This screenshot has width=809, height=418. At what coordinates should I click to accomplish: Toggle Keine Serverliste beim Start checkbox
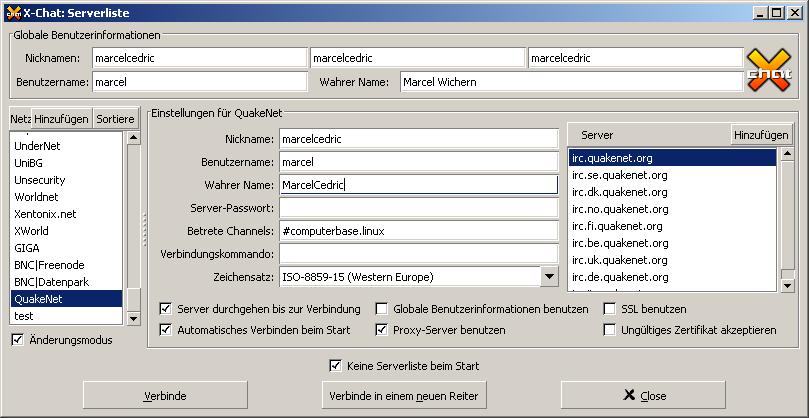coord(335,366)
